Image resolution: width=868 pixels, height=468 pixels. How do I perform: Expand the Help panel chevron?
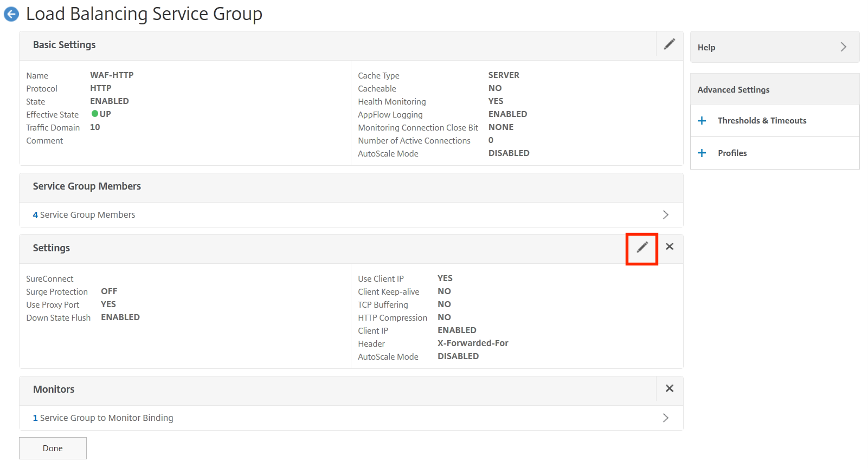coord(843,47)
